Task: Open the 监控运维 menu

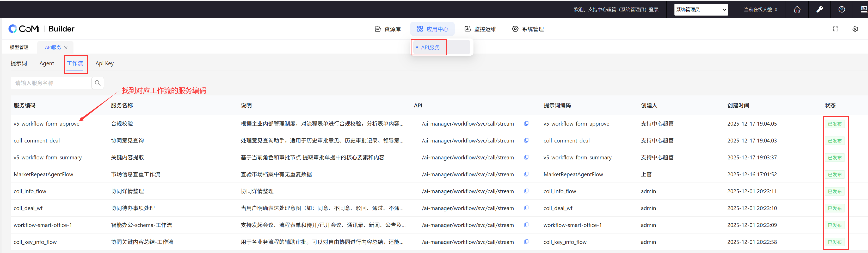Action: coord(480,29)
